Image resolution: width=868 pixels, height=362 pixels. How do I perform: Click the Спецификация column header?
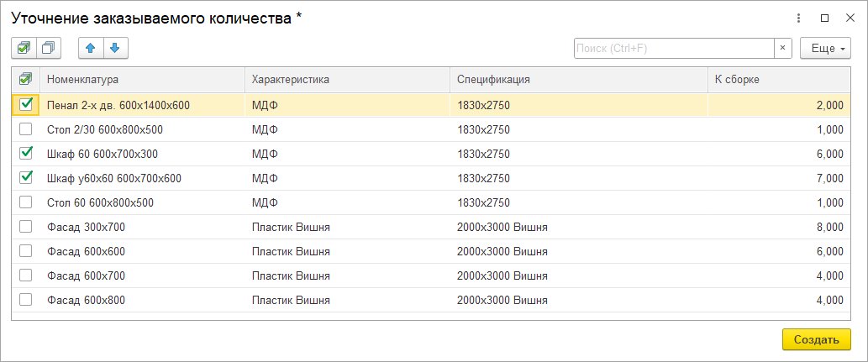coord(493,79)
